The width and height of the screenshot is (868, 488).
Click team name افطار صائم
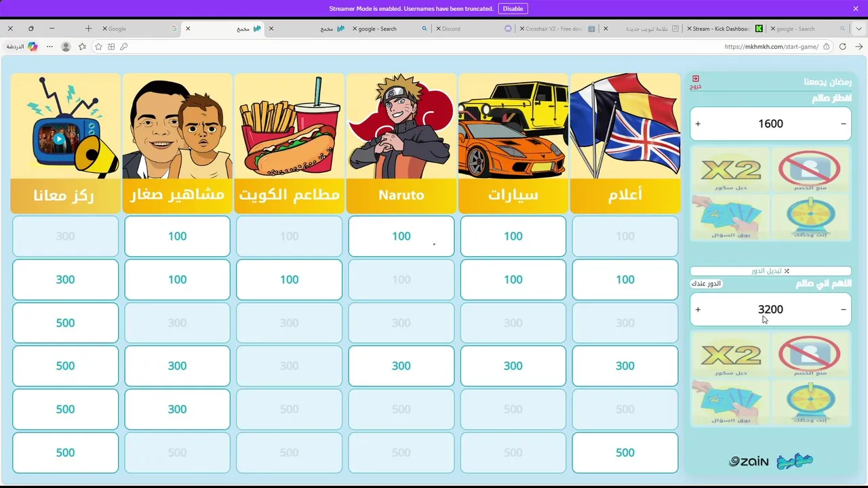[831, 98]
